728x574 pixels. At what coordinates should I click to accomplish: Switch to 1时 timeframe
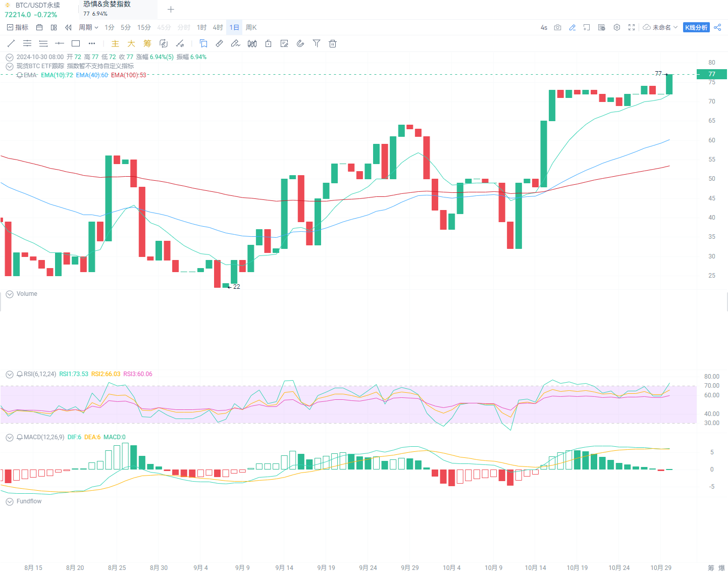coord(201,27)
